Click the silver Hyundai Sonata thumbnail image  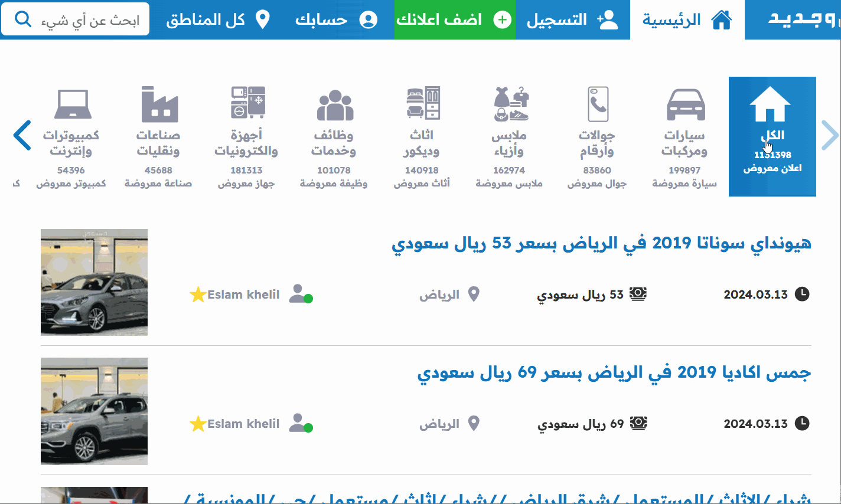pyautogui.click(x=94, y=282)
